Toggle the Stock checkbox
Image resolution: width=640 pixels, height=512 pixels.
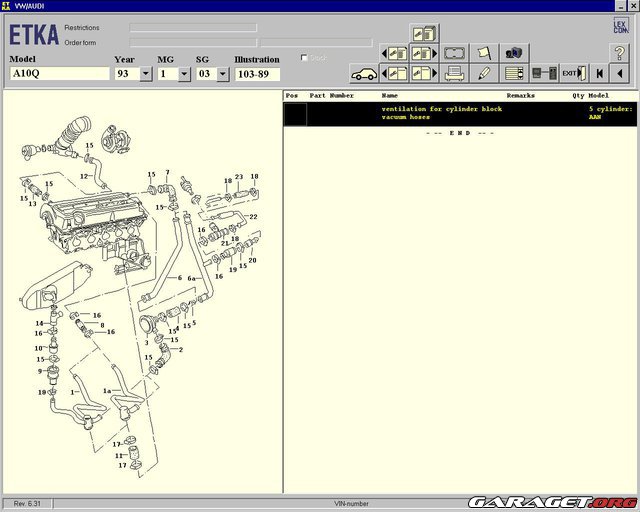pyautogui.click(x=305, y=58)
